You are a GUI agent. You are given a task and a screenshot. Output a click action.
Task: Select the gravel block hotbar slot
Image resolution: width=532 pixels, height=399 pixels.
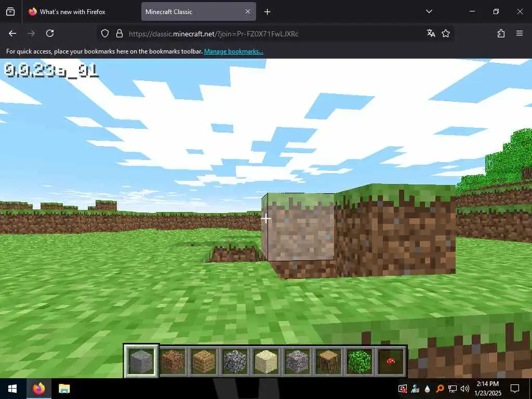[x=297, y=361]
